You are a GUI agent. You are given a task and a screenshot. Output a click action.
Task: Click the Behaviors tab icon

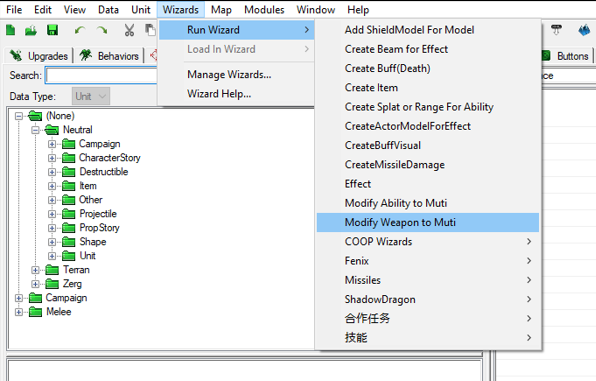pos(86,56)
